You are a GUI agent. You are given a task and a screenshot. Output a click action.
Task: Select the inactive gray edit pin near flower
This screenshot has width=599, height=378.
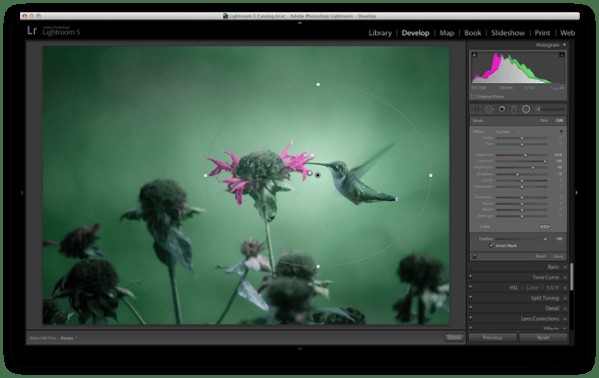(x=310, y=174)
